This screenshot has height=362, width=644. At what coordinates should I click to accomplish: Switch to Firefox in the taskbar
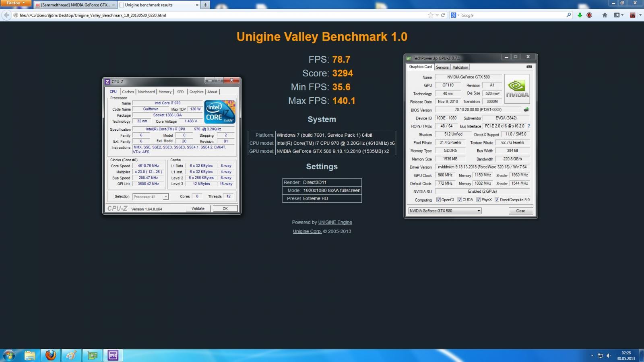(x=51, y=355)
